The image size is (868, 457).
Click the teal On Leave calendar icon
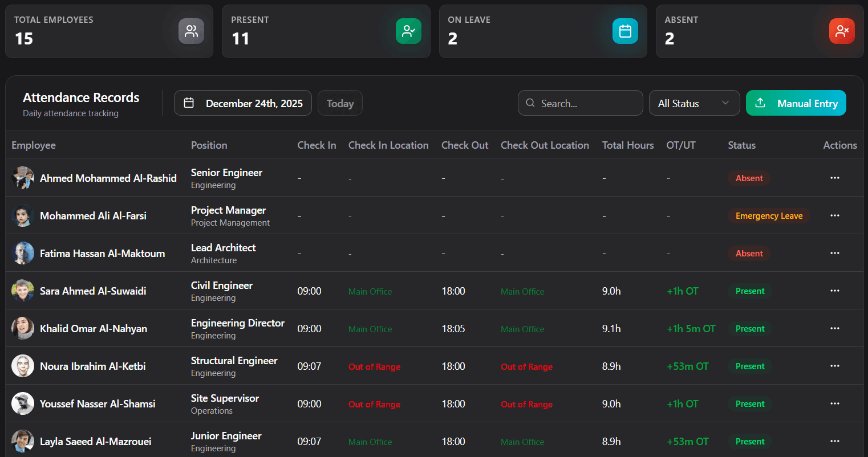point(625,31)
